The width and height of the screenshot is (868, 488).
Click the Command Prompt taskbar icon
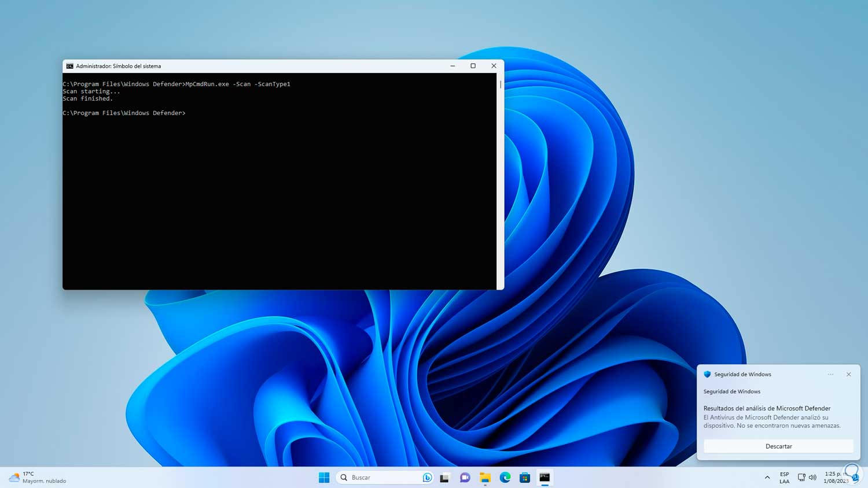coord(545,478)
